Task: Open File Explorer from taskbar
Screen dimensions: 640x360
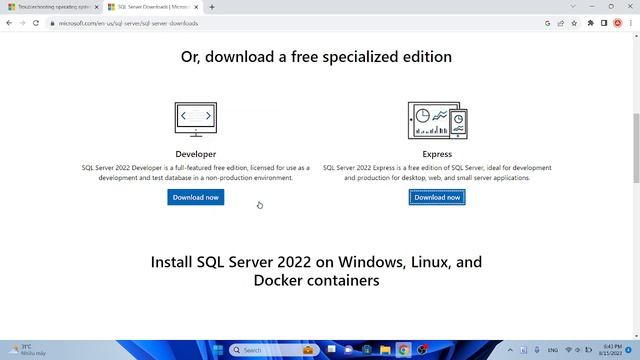Action: click(x=385, y=350)
